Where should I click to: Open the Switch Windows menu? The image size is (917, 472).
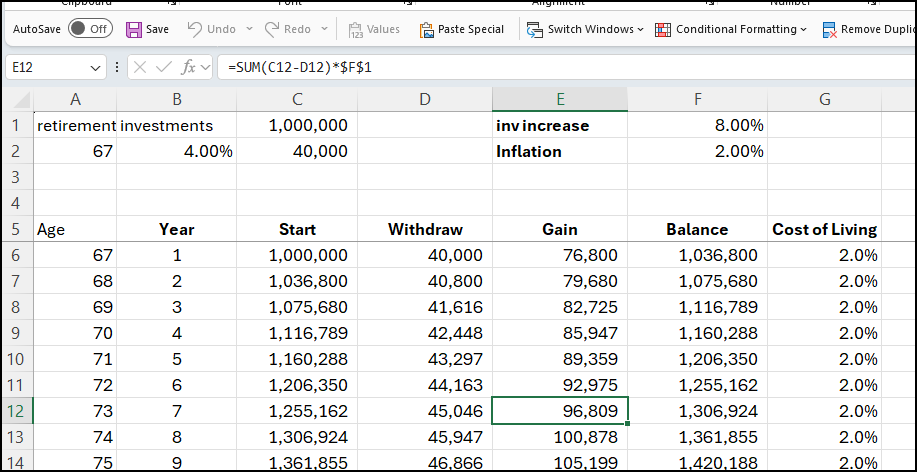click(586, 29)
